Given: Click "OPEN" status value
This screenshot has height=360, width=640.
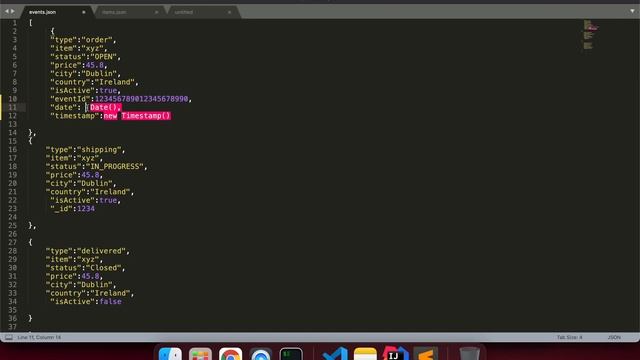Looking at the screenshot, I should pyautogui.click(x=104, y=57).
